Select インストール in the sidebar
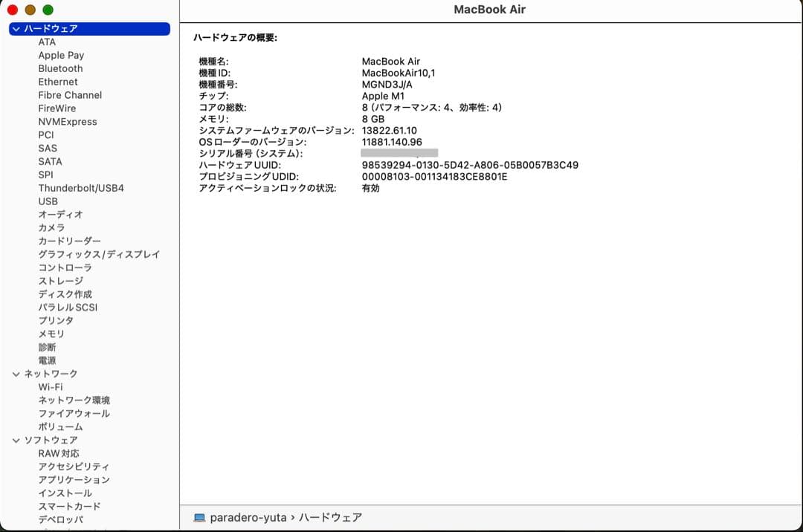Screen dimensions: 803x532 [65, 493]
